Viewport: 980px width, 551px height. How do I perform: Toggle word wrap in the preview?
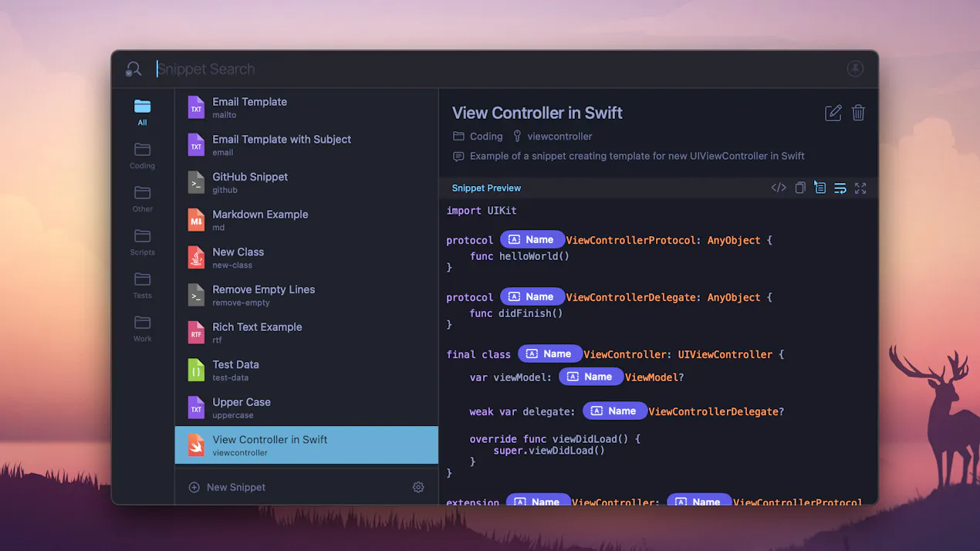pyautogui.click(x=840, y=188)
